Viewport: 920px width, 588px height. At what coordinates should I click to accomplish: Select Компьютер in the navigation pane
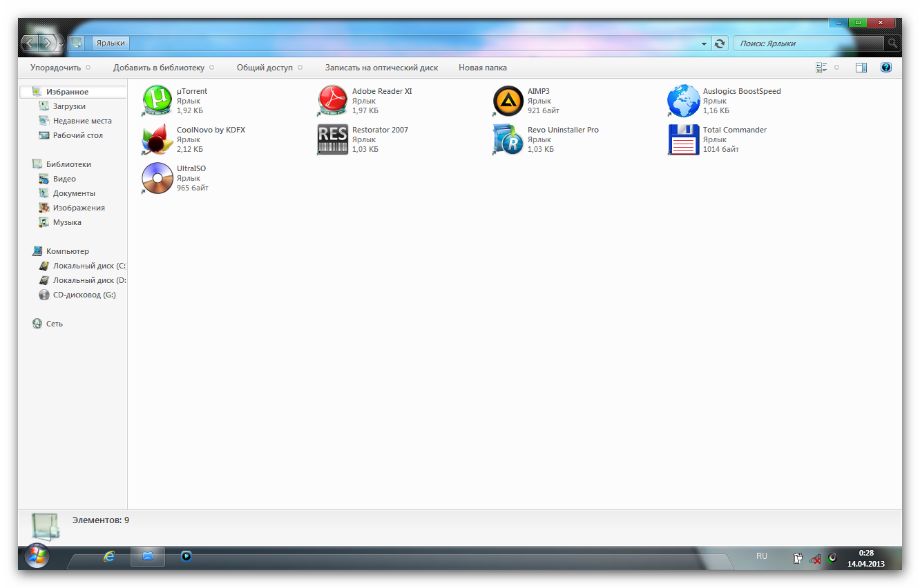pyautogui.click(x=68, y=251)
